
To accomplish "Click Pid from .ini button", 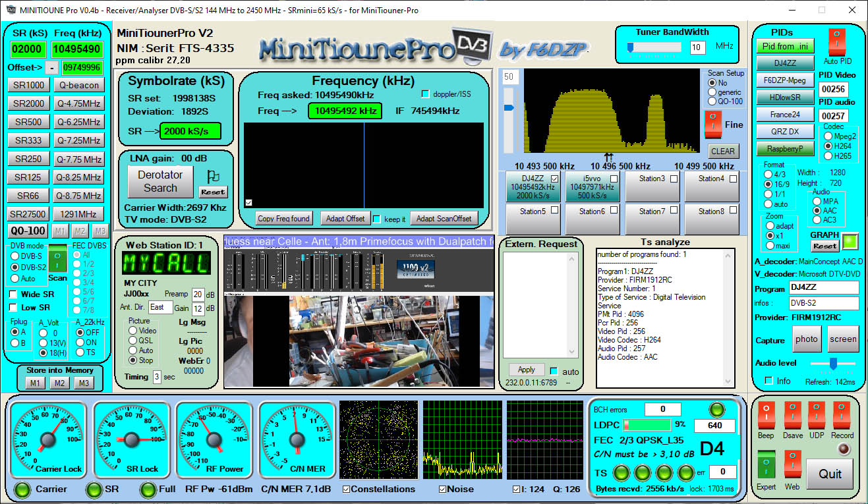I will [786, 46].
